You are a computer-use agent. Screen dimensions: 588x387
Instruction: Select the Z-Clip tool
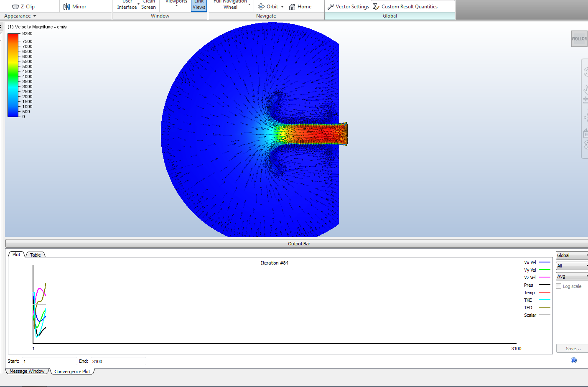[23, 6]
